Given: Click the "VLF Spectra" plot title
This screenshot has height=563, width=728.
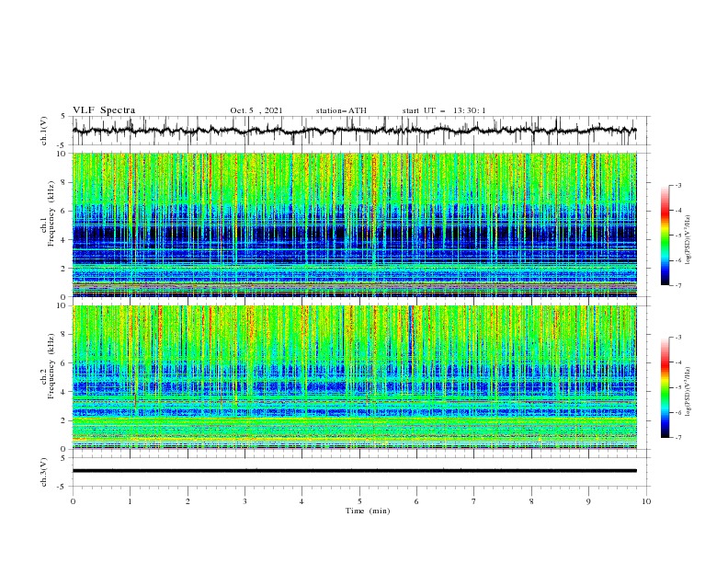Looking at the screenshot, I should point(104,110).
